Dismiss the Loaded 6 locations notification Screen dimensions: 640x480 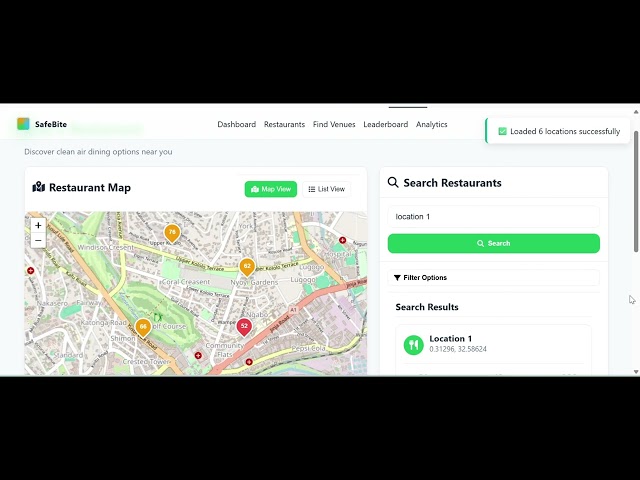[x=558, y=131]
